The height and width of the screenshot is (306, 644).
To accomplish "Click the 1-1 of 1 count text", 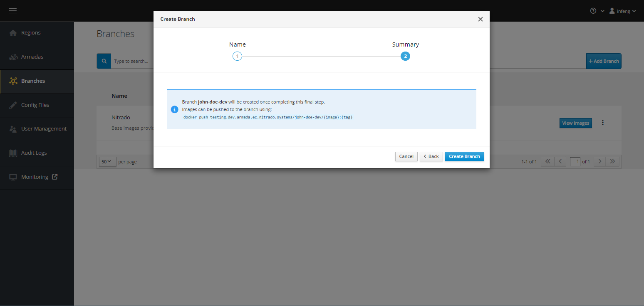I will pyautogui.click(x=529, y=162).
